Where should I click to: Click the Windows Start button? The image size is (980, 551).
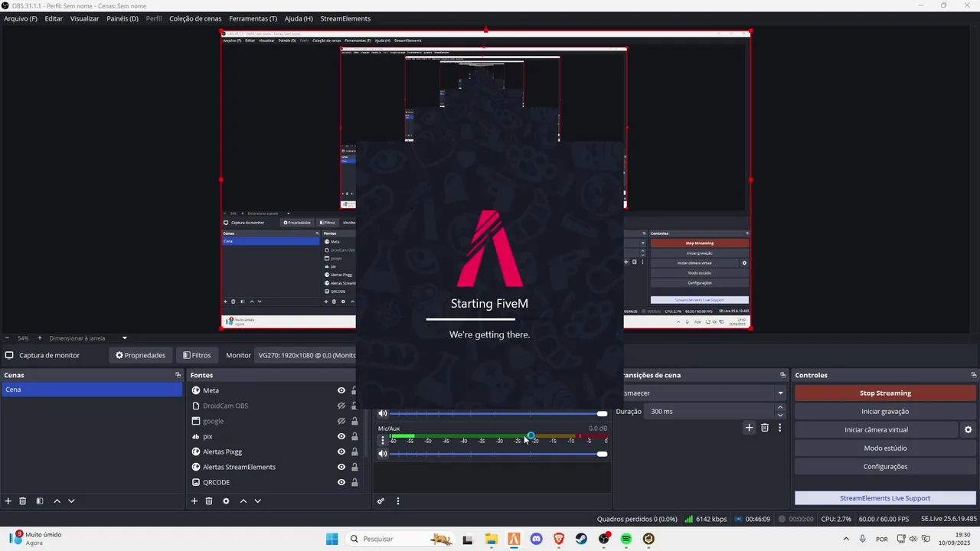(332, 539)
